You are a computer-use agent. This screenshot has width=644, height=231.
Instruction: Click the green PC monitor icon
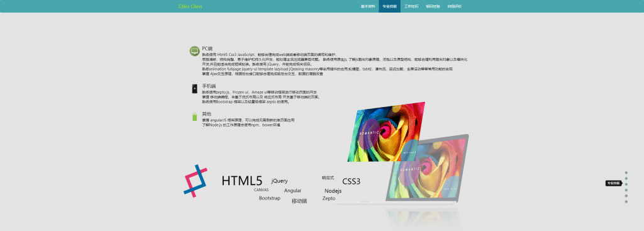pos(194,51)
